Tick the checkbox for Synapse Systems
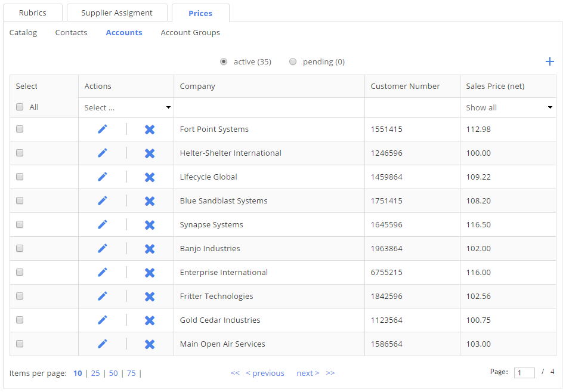Viewport: 566px width, 392px height. pos(20,225)
